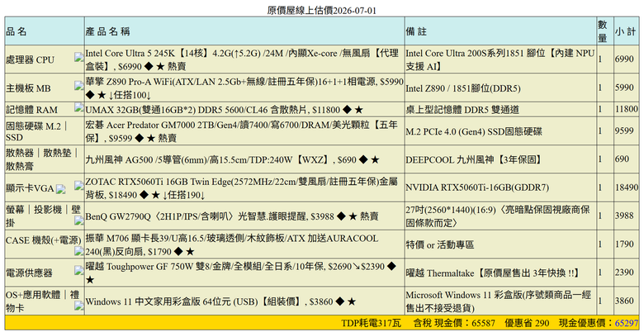Click first image icon beside 顯示卡VGA label
The height and width of the screenshot is (332, 644).
pos(61,189)
